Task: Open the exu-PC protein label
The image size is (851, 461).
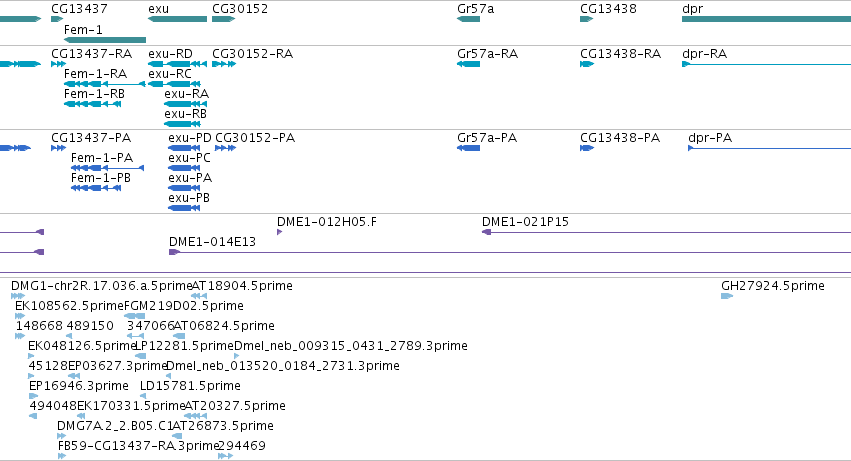Action: [x=189, y=157]
